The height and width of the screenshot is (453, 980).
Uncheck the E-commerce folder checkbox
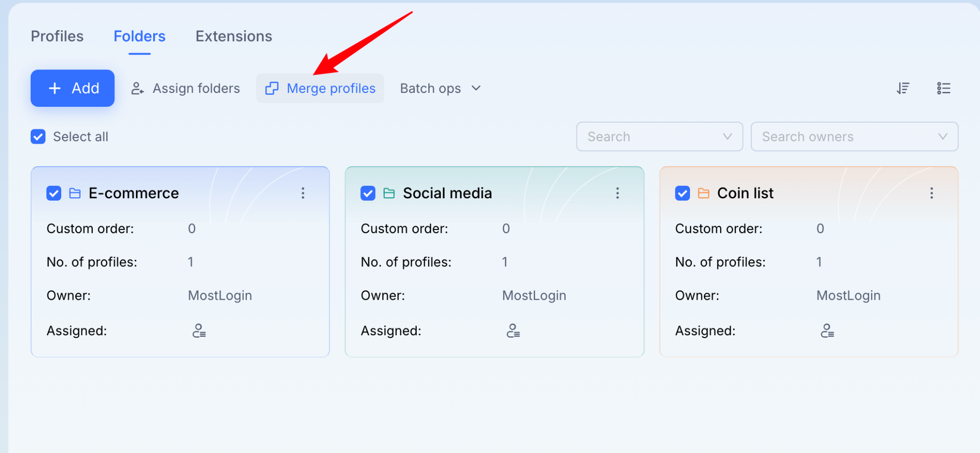pos(54,193)
